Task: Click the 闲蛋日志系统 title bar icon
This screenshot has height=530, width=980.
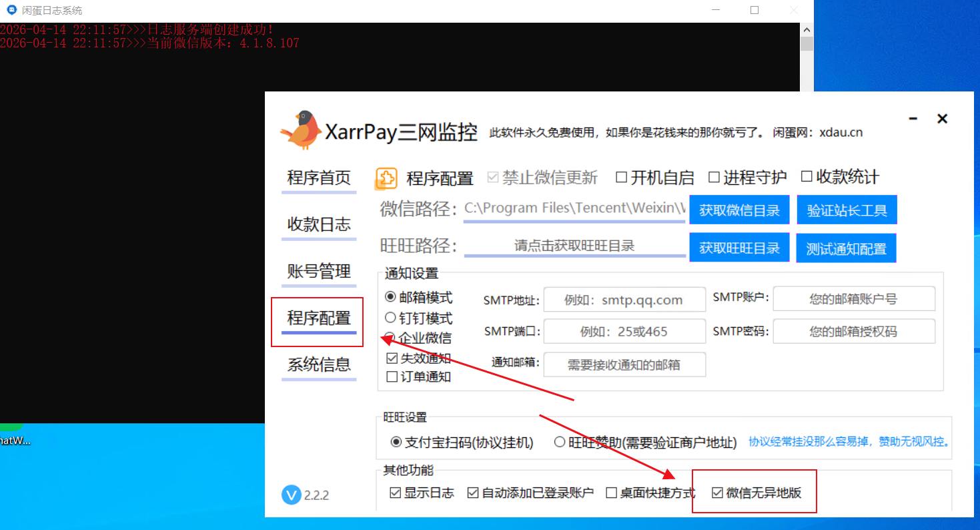Action: [10, 10]
